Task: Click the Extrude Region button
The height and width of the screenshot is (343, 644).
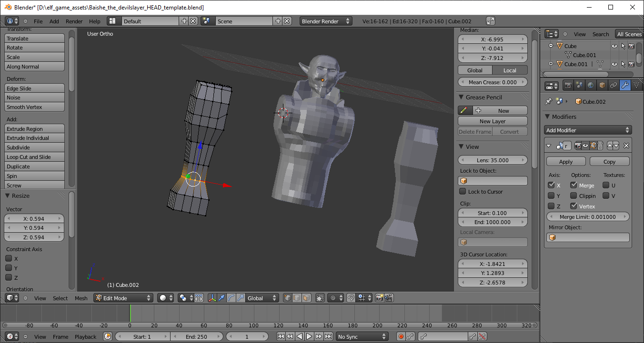Action: [34, 129]
